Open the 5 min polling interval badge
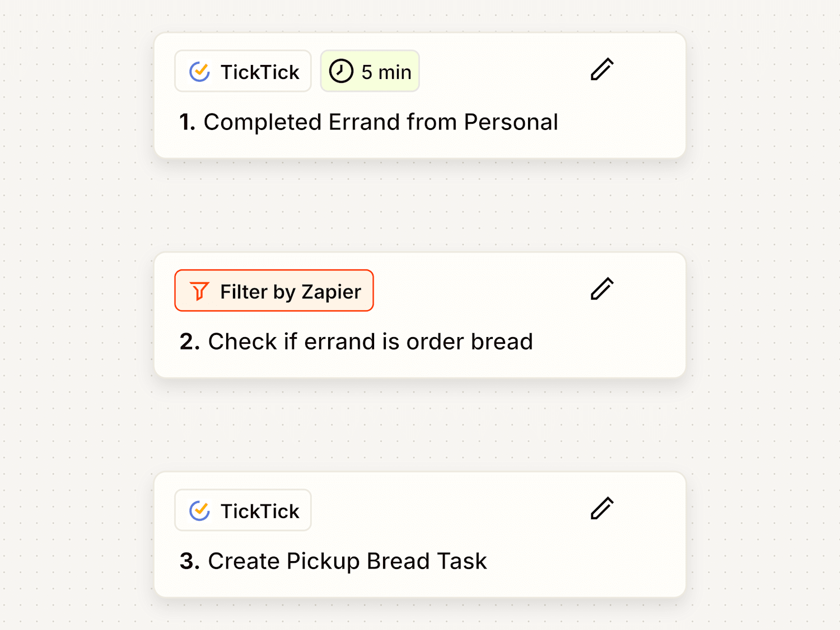This screenshot has height=630, width=840. pyautogui.click(x=370, y=71)
